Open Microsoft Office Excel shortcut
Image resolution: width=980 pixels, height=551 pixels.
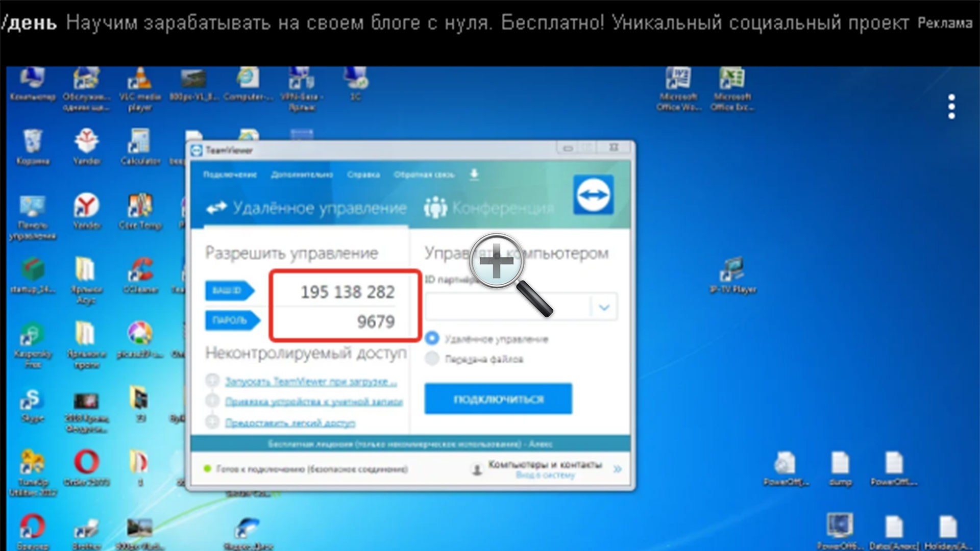pyautogui.click(x=732, y=89)
